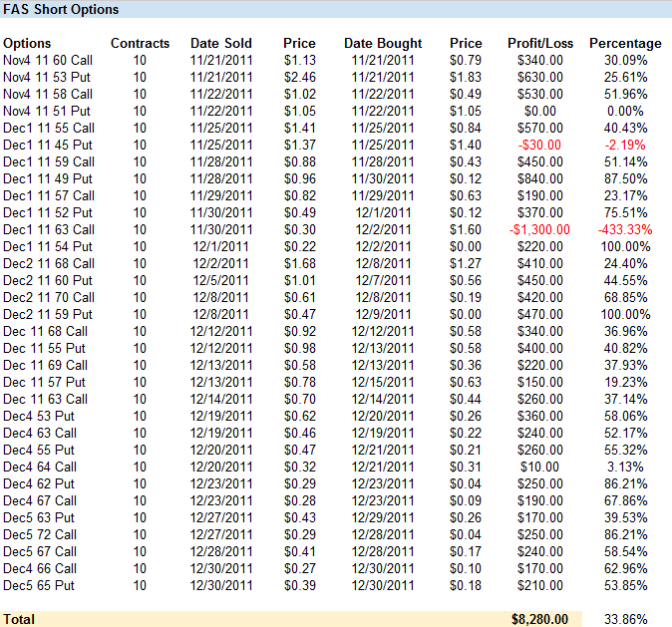The height and width of the screenshot is (627, 672).
Task: Click the Percentage column header
Action: coord(625,43)
